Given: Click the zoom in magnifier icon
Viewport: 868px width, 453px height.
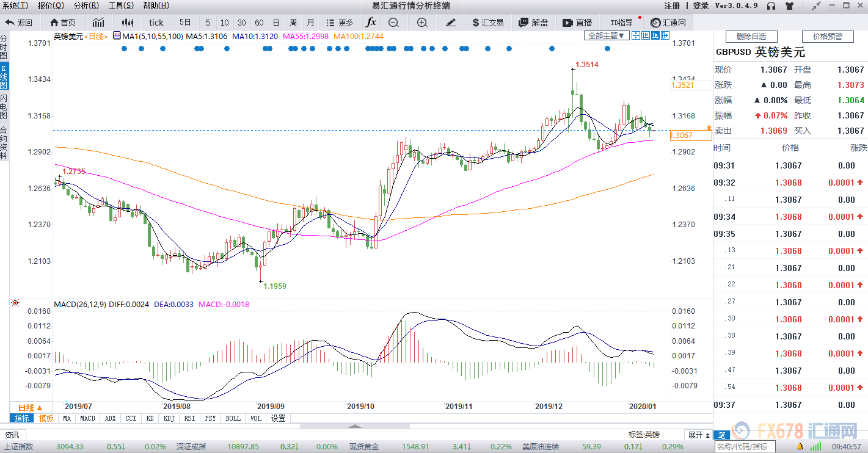Looking at the screenshot, I should pos(422,23).
